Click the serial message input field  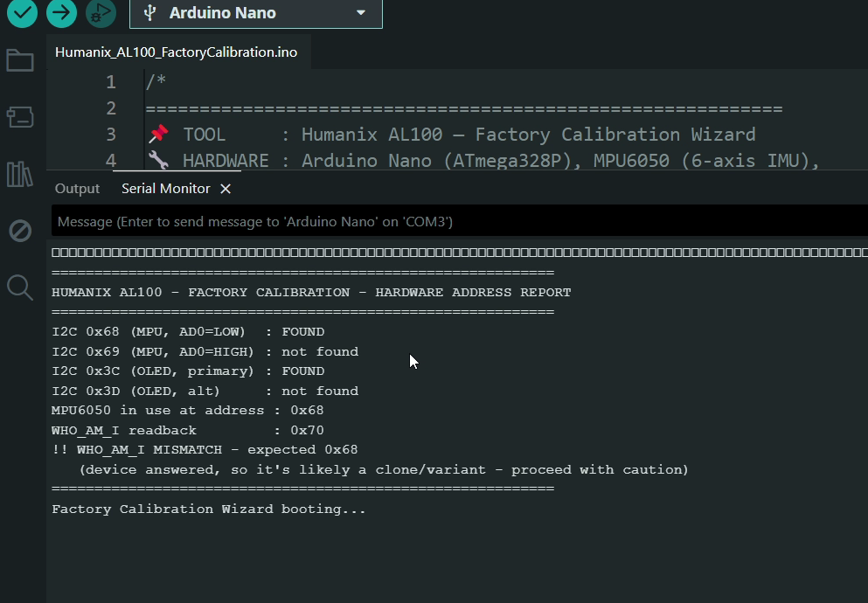click(x=460, y=221)
